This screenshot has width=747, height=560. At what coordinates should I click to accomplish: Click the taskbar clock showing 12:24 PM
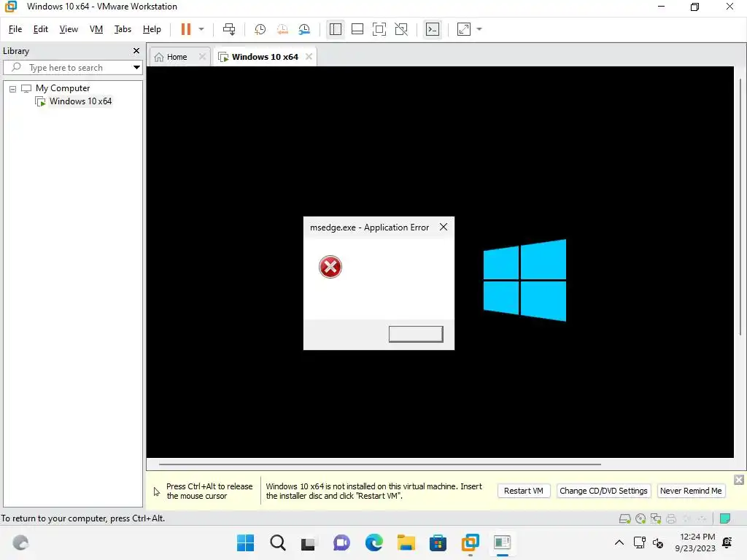click(695, 542)
